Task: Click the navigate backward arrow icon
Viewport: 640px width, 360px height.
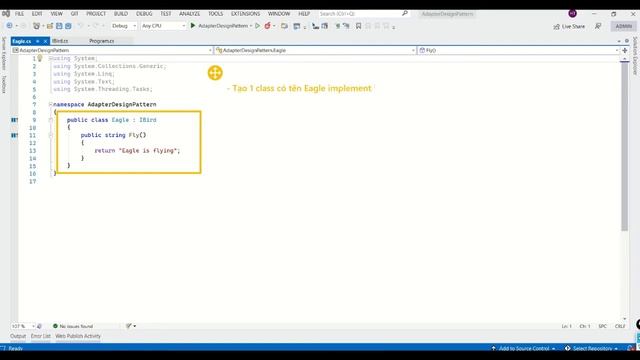Action: pyautogui.click(x=9, y=26)
